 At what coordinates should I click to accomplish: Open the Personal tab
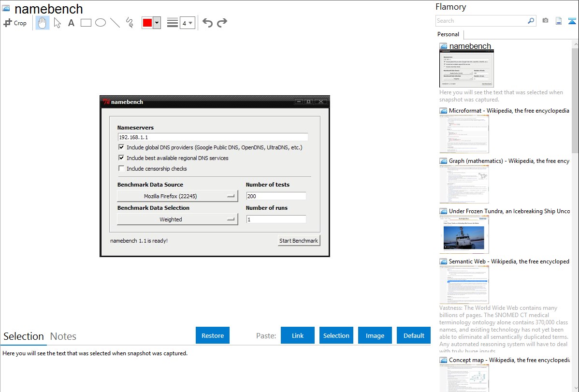pos(448,34)
